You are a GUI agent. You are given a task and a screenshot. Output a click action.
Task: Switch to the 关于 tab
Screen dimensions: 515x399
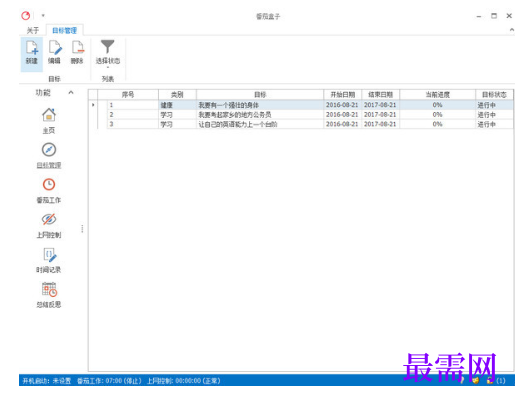coord(33,30)
